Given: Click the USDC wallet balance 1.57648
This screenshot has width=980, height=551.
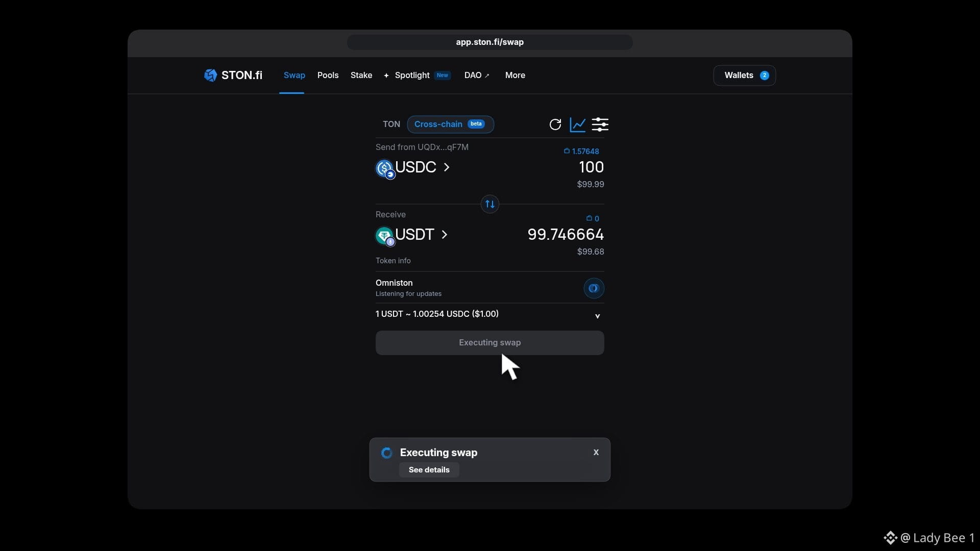Looking at the screenshot, I should click(x=581, y=151).
